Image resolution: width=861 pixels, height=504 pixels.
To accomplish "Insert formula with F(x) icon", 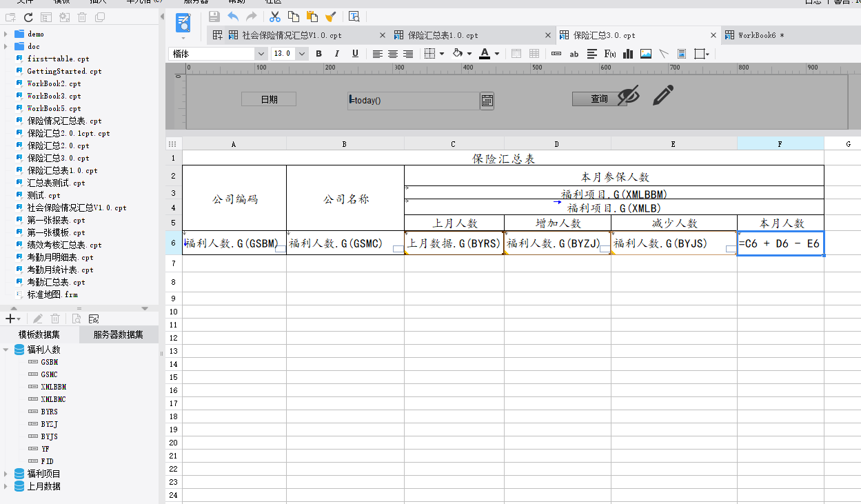I will click(610, 54).
